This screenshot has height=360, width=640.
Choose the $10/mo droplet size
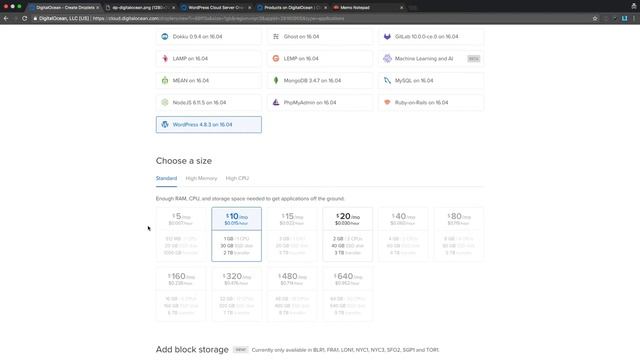236,234
